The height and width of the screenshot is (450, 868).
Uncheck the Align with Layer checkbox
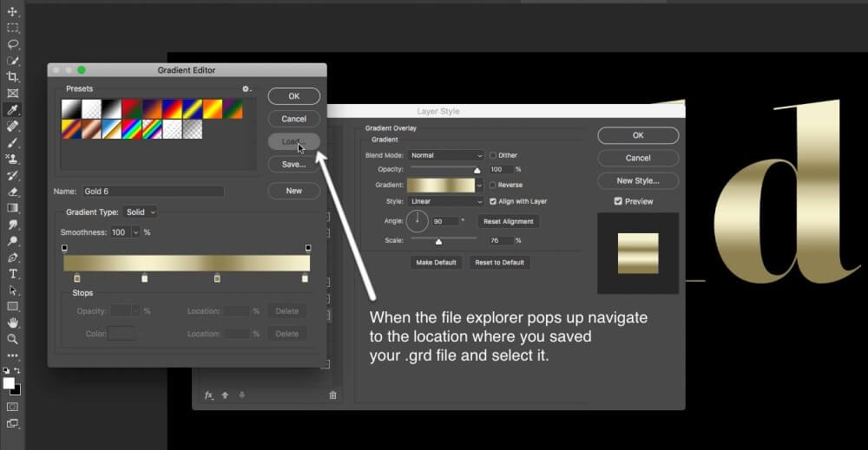[x=493, y=201]
